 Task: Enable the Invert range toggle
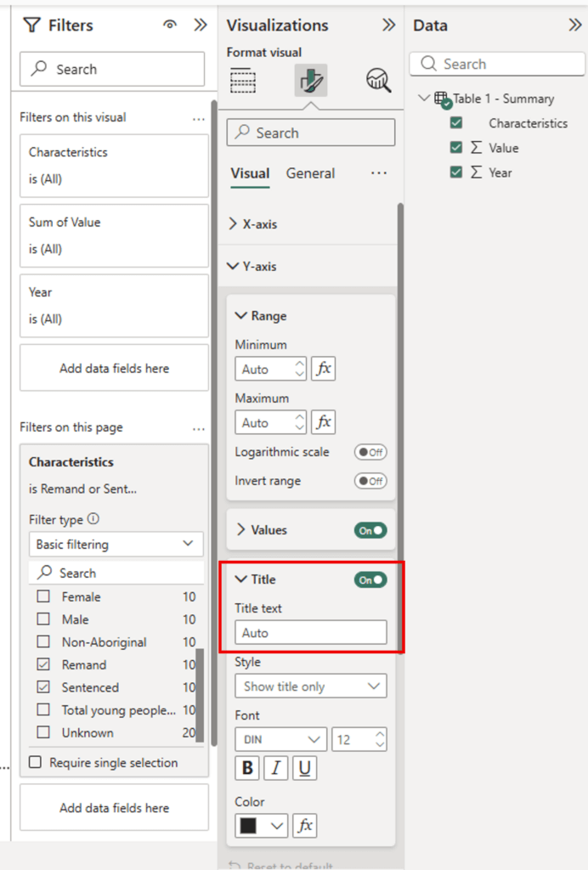click(370, 481)
